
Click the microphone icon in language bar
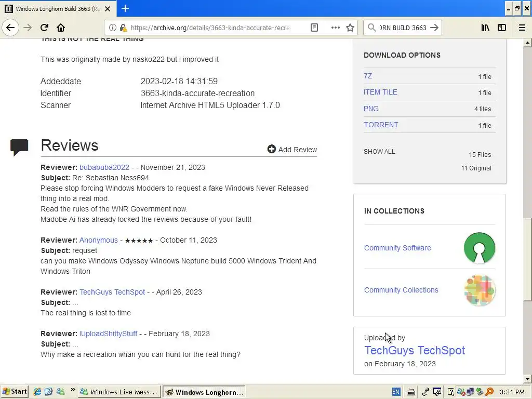[425, 392]
